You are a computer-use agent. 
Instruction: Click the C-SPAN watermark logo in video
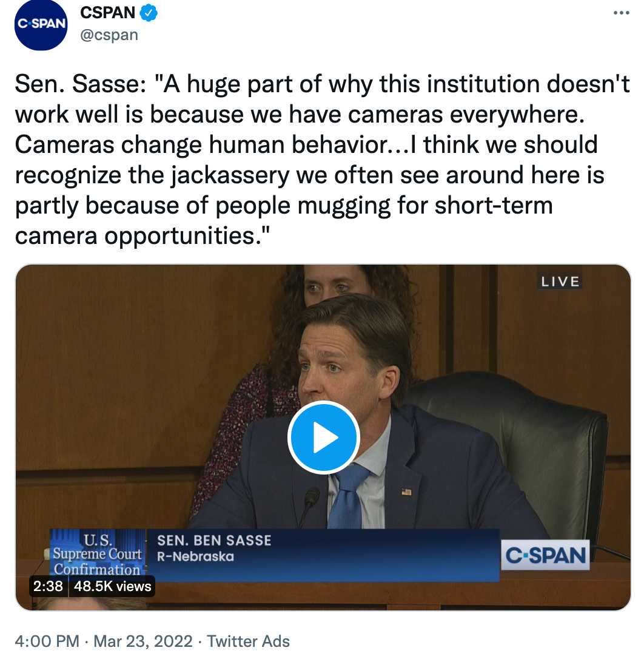tap(546, 556)
